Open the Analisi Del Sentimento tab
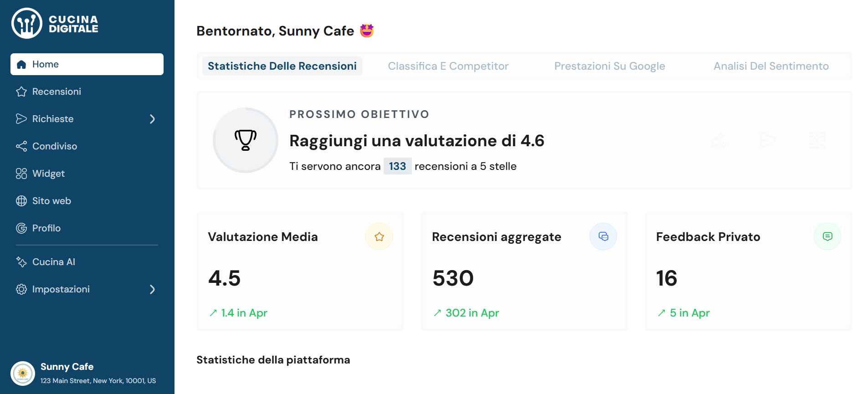Screen dimensions: 868x394 (771, 66)
